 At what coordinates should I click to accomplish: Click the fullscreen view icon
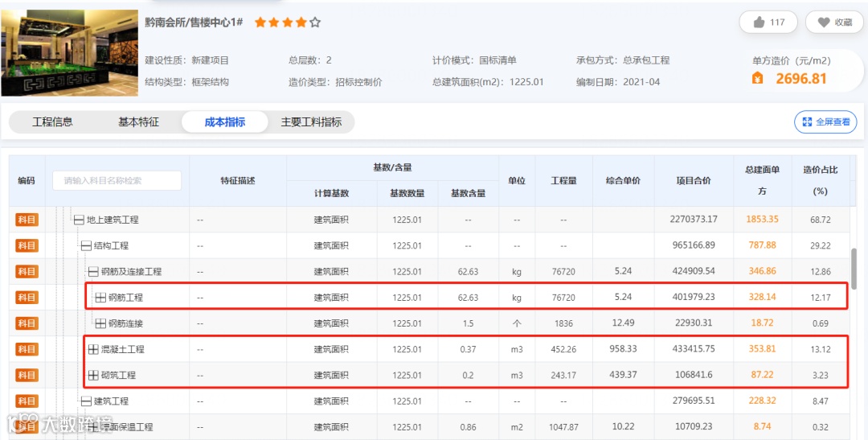pyautogui.click(x=809, y=122)
